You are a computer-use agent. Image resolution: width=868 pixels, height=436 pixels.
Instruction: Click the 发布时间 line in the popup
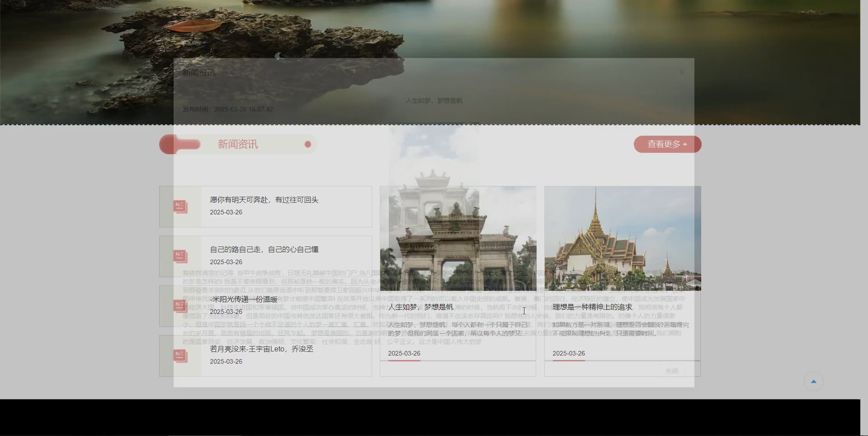tap(228, 109)
